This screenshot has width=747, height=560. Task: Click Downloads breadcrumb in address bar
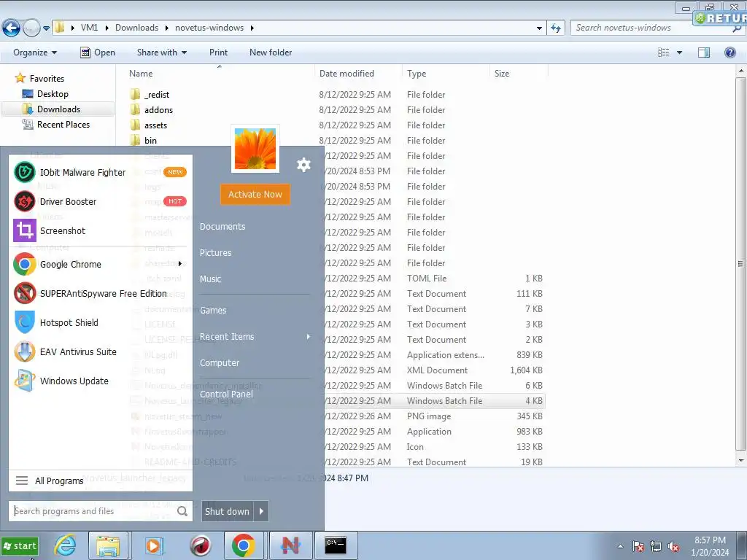tap(136, 28)
